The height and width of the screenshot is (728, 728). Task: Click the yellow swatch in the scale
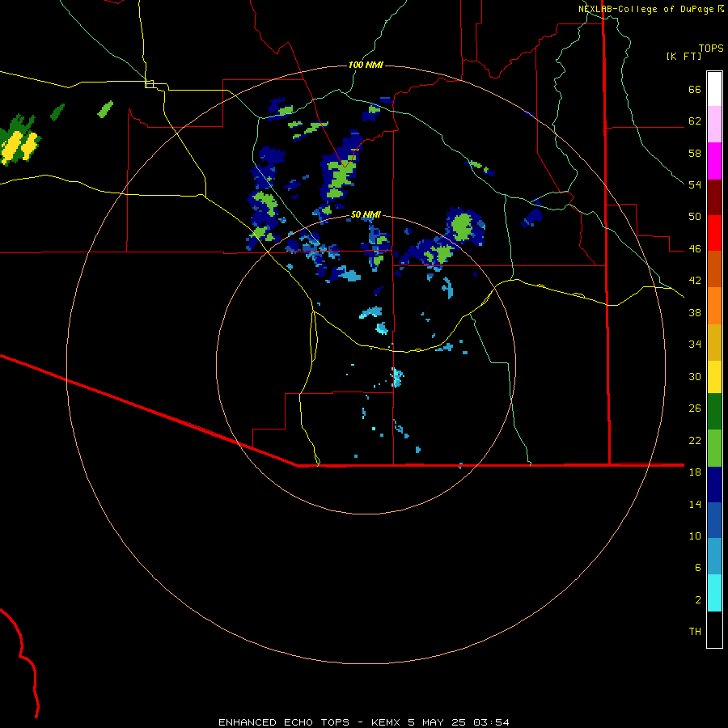coord(714,377)
